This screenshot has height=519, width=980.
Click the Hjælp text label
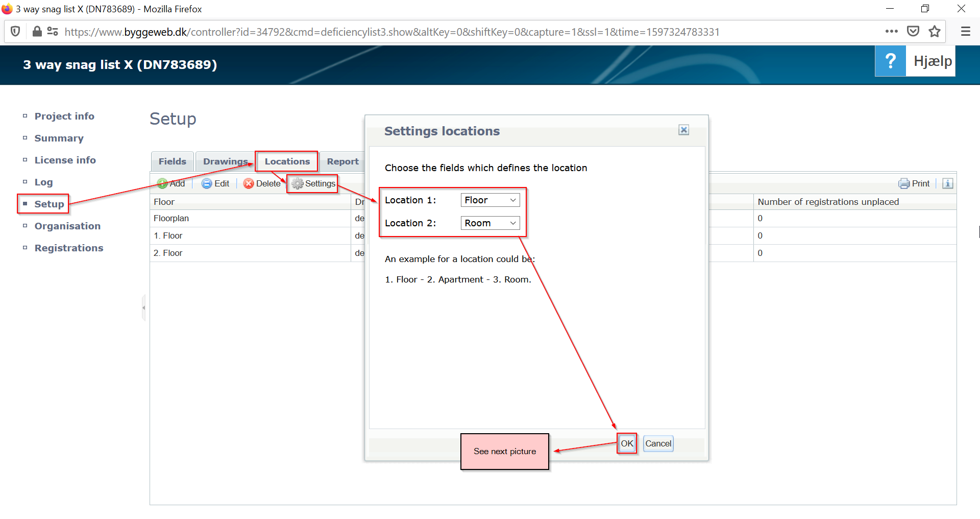(933, 61)
